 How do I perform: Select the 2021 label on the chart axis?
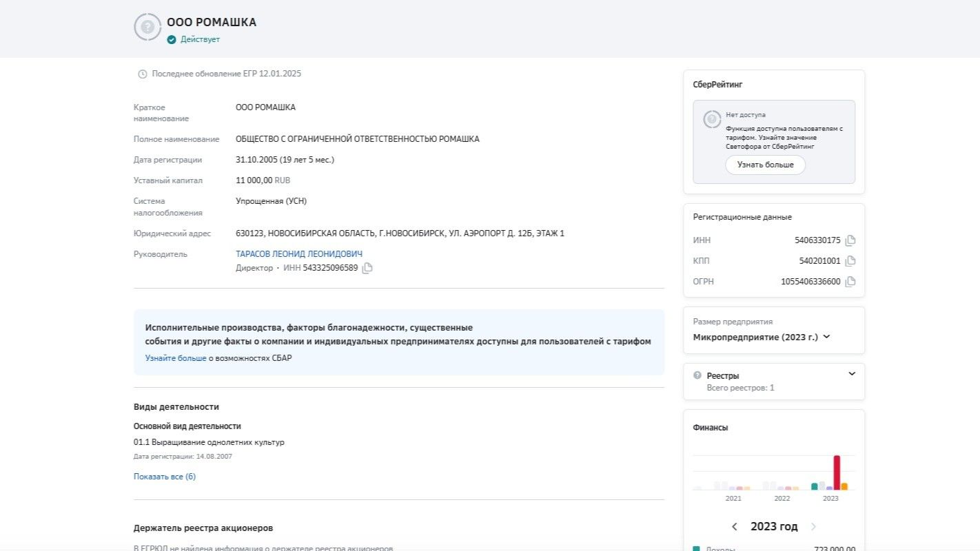(x=733, y=498)
